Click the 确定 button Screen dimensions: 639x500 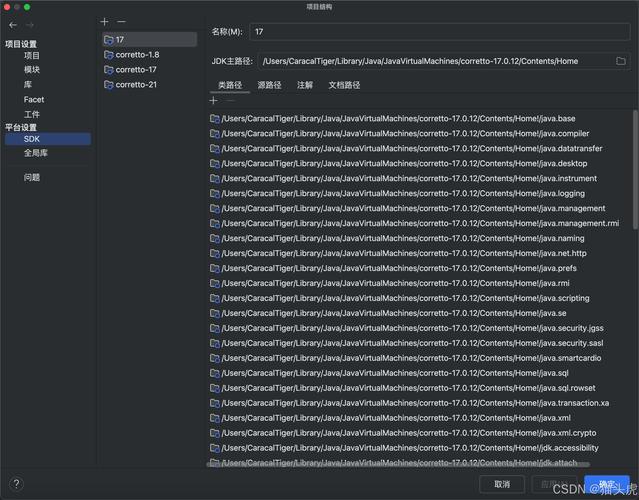(x=607, y=484)
